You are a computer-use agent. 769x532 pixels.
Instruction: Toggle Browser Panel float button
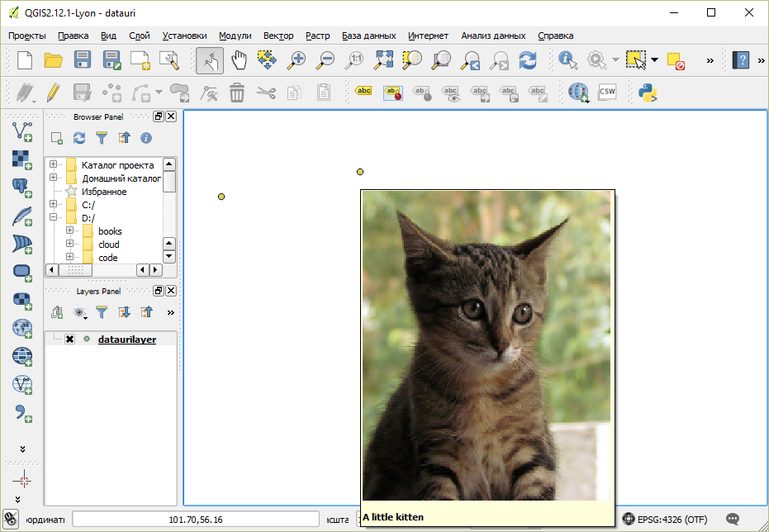159,117
